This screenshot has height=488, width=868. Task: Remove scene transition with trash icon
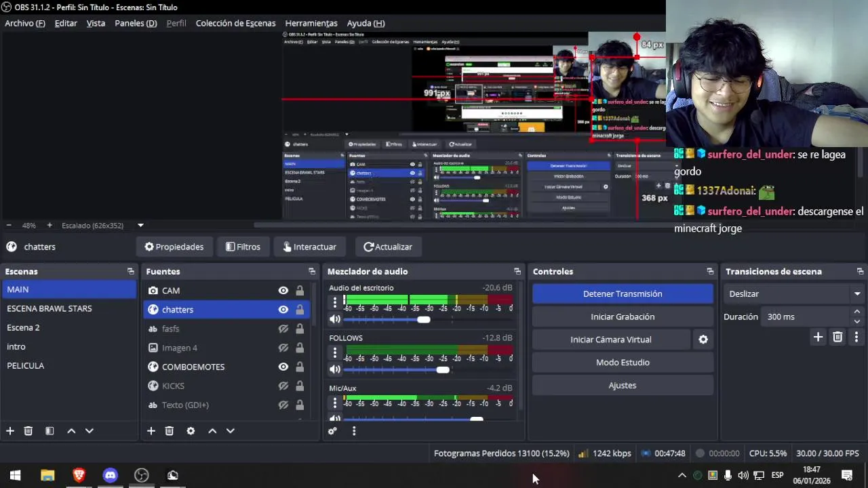point(837,337)
